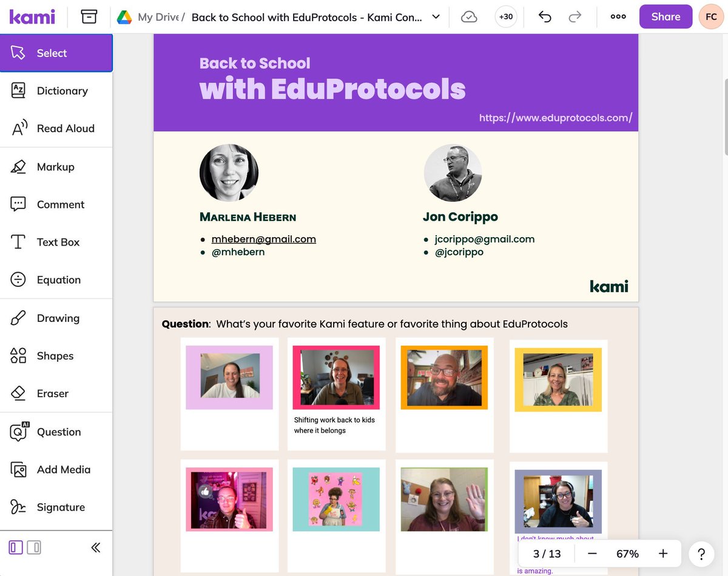The image size is (728, 576).
Task: Click the 'Shifting work back to kids' caption
Action: pos(334,425)
